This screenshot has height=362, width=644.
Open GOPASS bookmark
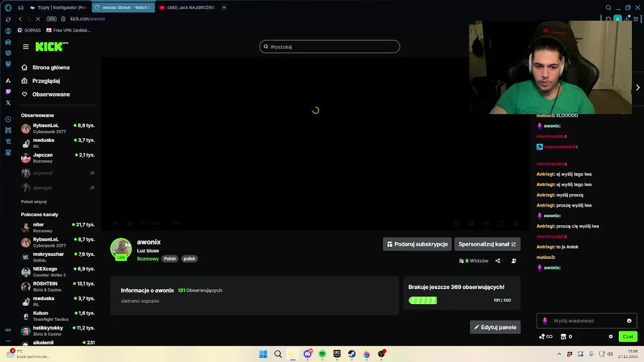(x=29, y=30)
